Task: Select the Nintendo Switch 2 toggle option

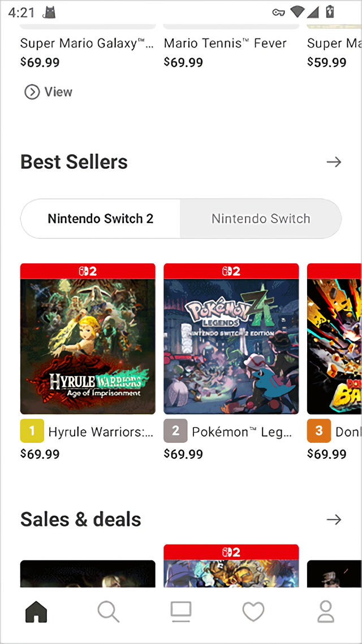Action: (100, 219)
